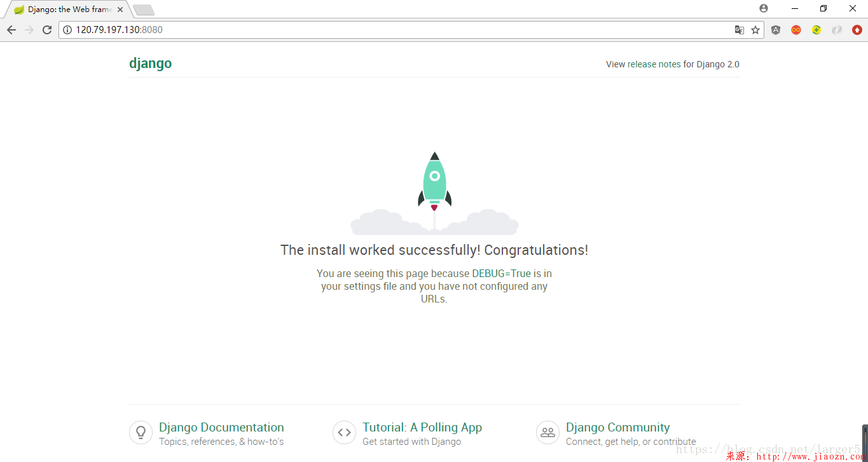Open the Google Translate page icon
The height and width of the screenshot is (462, 868).
coord(739,30)
